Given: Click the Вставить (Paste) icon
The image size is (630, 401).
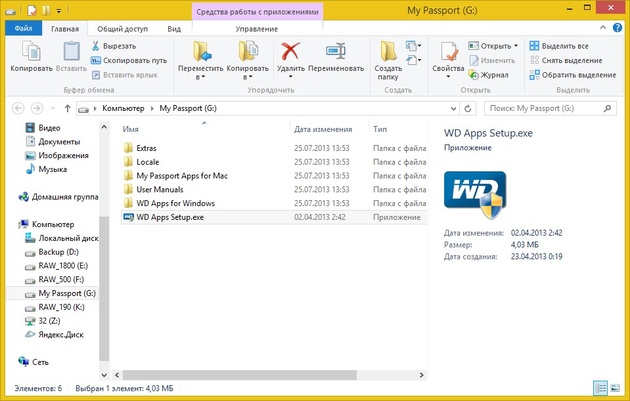Looking at the screenshot, I should 71,51.
